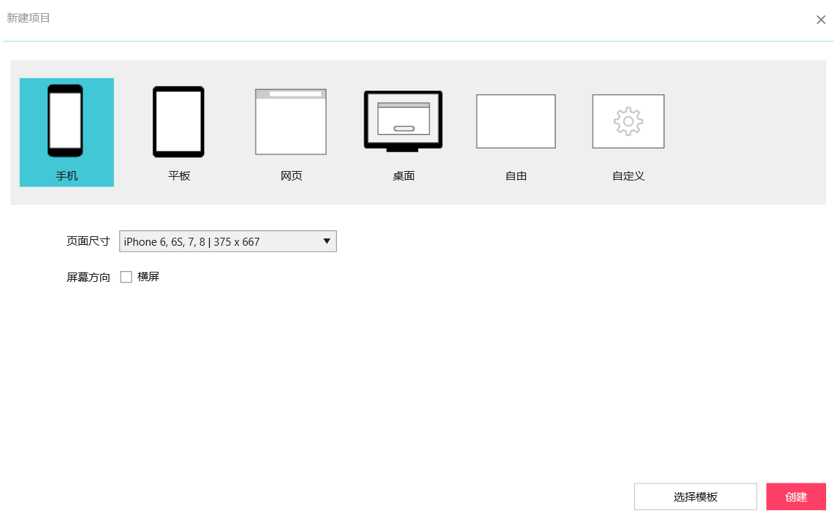Select the 手机 phone project type

(67, 132)
